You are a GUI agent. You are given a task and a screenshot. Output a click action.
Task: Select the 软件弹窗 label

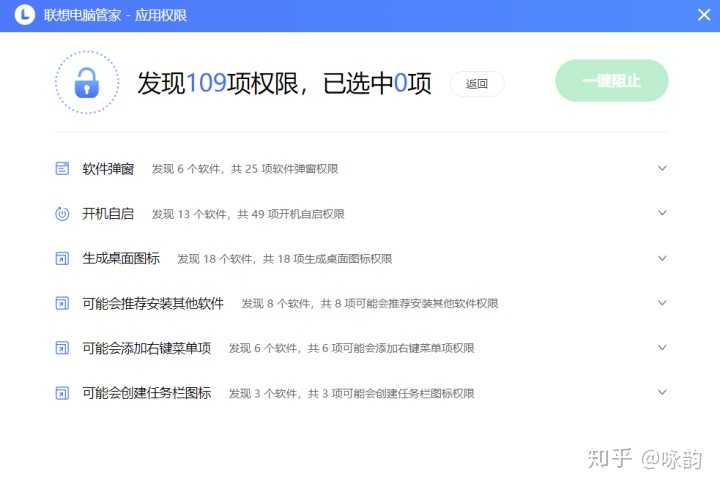point(108,169)
